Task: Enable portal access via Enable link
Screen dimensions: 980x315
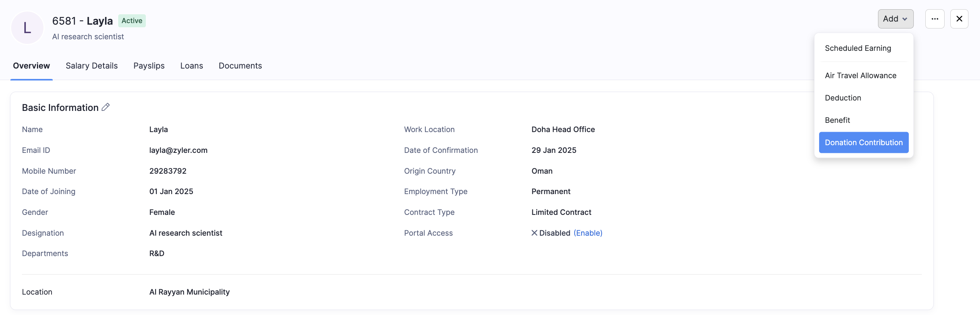Action: pos(588,233)
